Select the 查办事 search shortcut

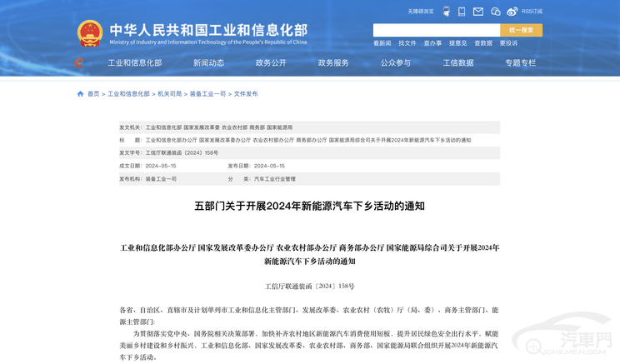click(x=432, y=43)
